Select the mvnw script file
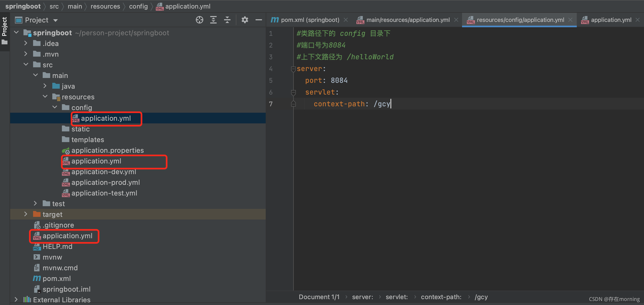The image size is (644, 305). 52,257
